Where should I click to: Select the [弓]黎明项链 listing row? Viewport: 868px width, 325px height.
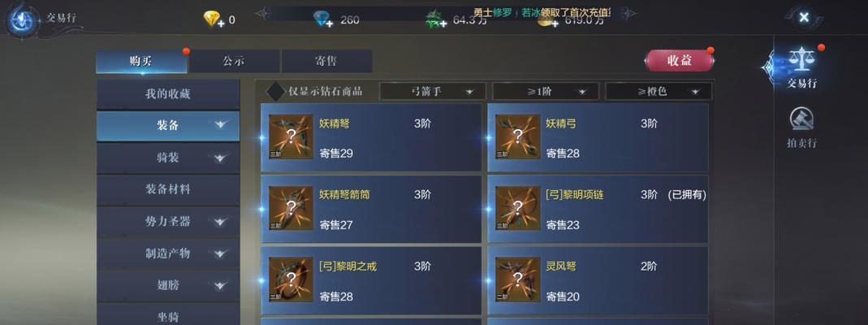[x=598, y=209]
